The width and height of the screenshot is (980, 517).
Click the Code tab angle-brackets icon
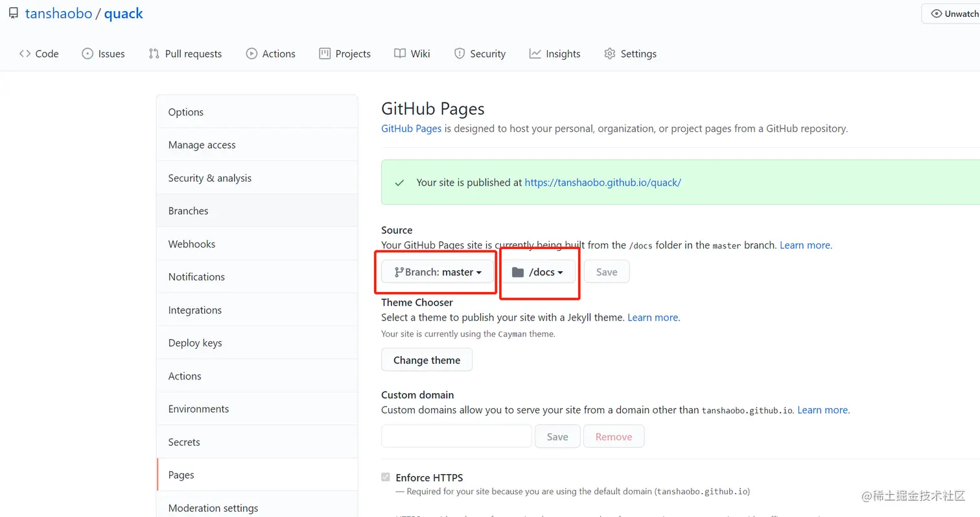click(25, 54)
